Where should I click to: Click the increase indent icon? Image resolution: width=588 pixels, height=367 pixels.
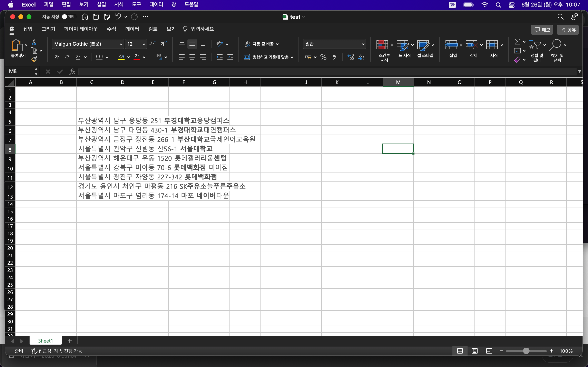click(230, 57)
